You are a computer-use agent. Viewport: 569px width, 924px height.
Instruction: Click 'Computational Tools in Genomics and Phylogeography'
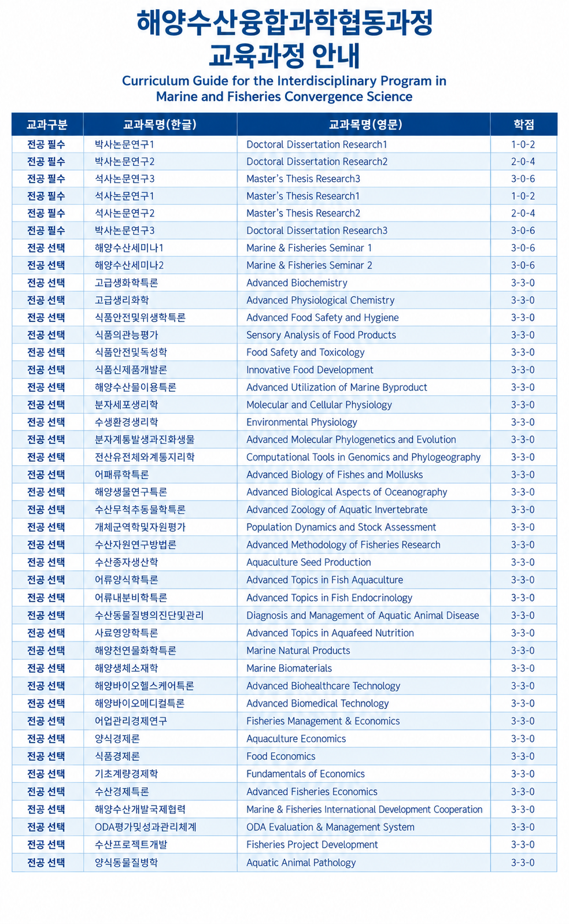tap(363, 457)
